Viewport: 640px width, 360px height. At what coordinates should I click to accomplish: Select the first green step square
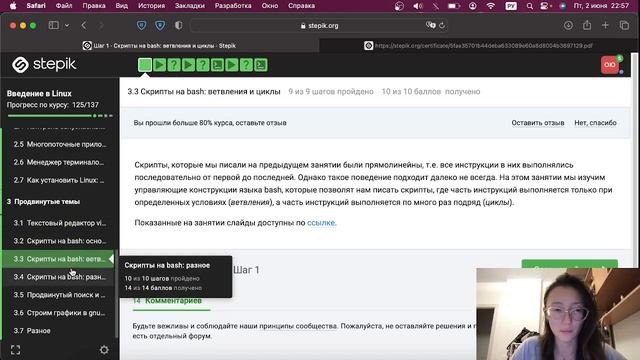145,65
